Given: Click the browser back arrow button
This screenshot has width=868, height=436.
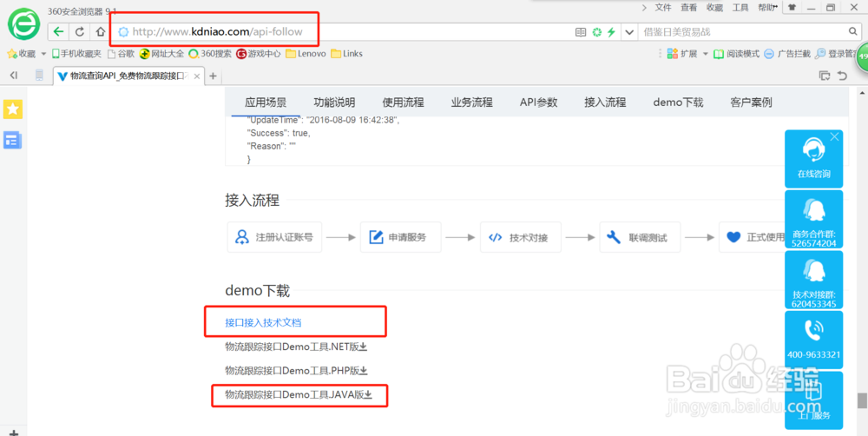Looking at the screenshot, I should (59, 31).
